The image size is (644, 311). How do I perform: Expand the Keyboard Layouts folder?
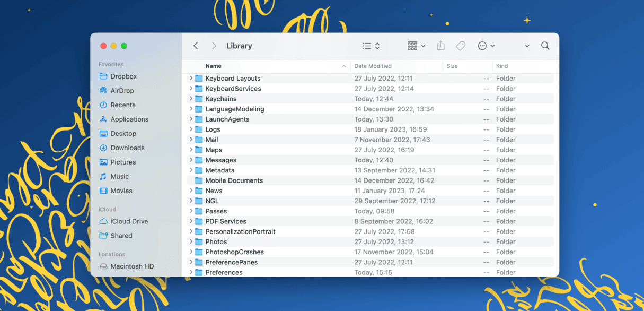191,79
